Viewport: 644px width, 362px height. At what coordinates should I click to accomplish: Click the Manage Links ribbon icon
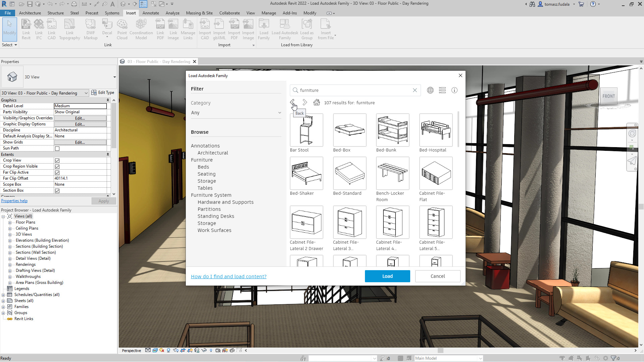[188, 29]
